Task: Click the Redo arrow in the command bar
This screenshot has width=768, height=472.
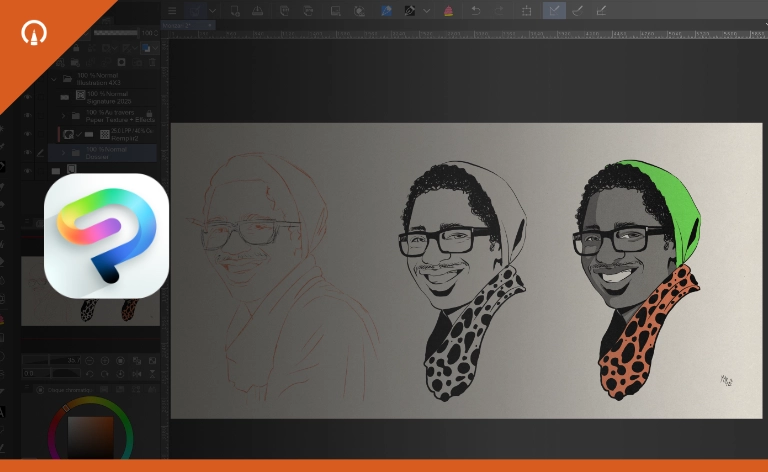Action: pyautogui.click(x=499, y=10)
